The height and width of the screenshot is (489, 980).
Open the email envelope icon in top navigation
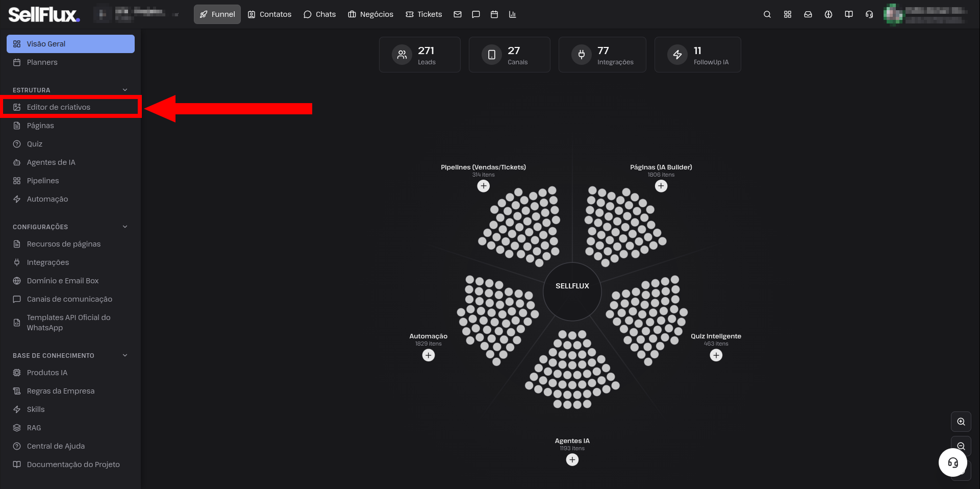coord(458,14)
